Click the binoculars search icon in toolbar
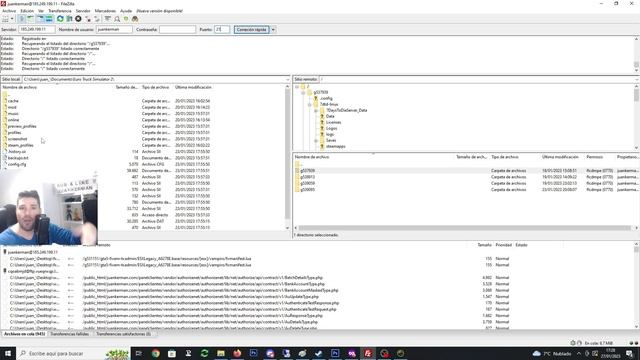 click(135, 19)
